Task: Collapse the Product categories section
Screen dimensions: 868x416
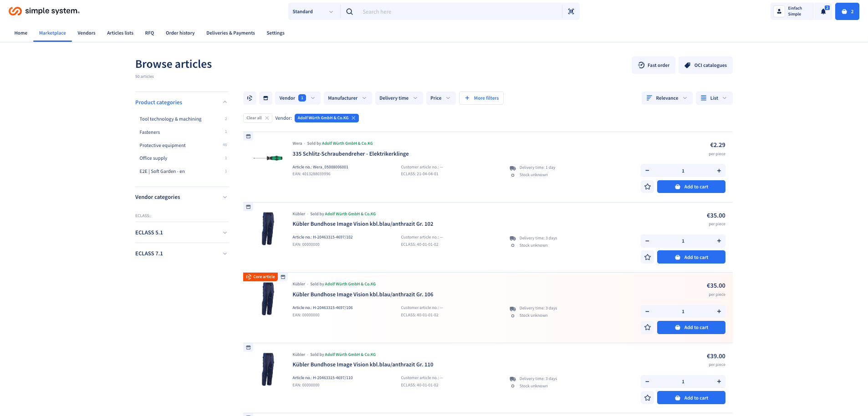Action: tap(225, 102)
